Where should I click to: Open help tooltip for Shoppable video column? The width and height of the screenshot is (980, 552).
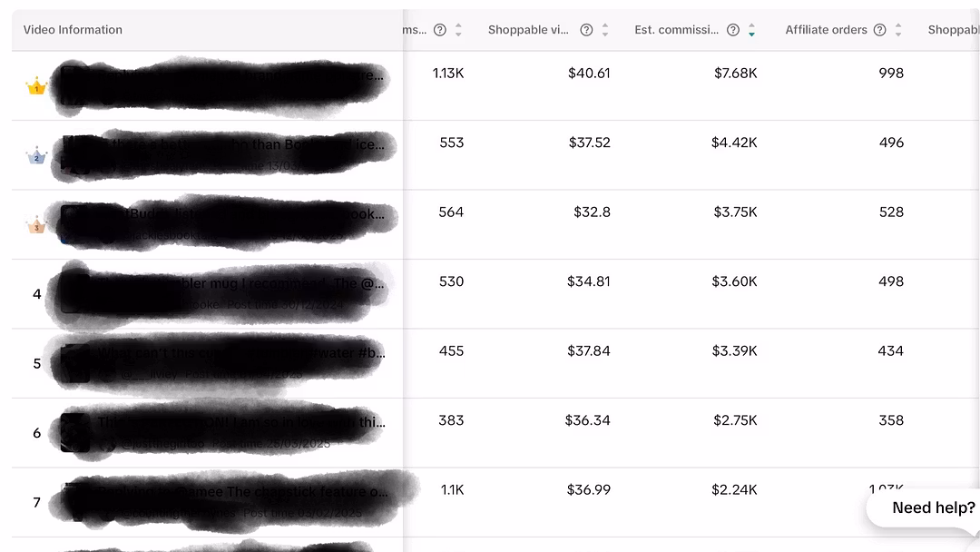586,30
